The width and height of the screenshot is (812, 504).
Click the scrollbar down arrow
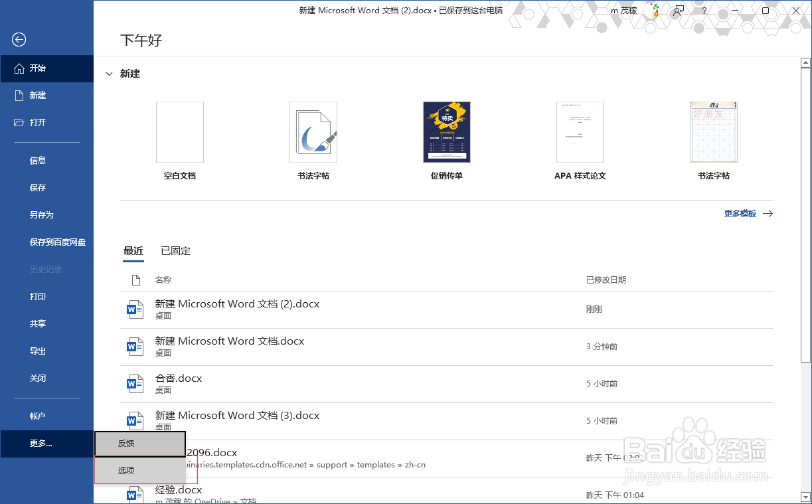coord(806,497)
